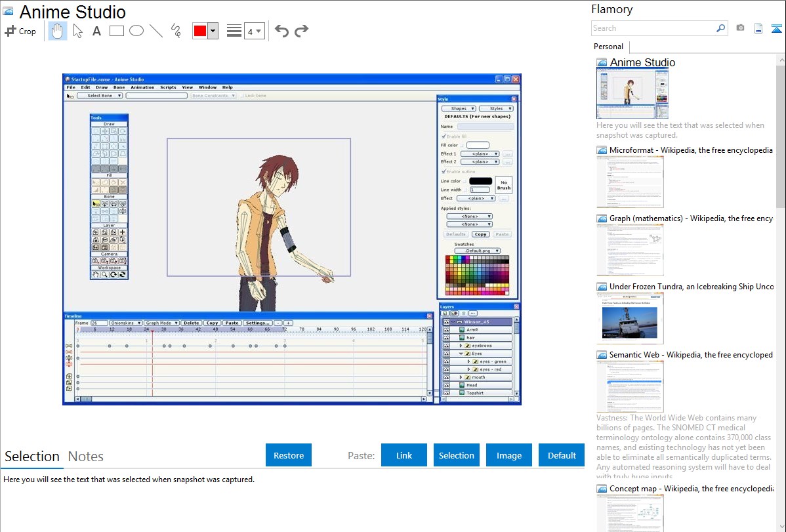Viewport: 786px width, 532px height.
Task: Toggle visibility of the eyebrows layer
Action: click(446, 346)
